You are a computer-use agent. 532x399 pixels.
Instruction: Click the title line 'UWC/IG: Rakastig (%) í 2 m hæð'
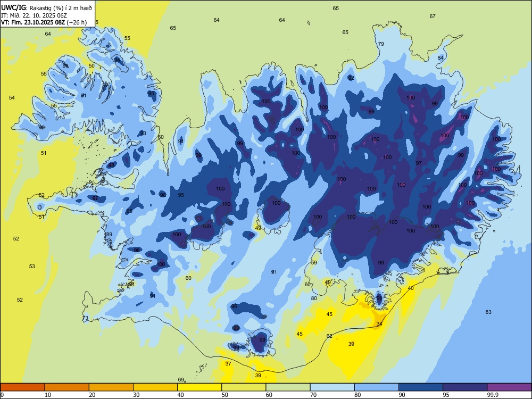pos(46,7)
